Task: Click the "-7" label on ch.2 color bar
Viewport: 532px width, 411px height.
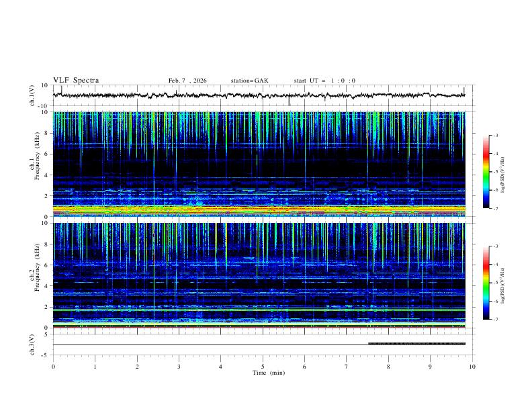Action: pyautogui.click(x=496, y=320)
